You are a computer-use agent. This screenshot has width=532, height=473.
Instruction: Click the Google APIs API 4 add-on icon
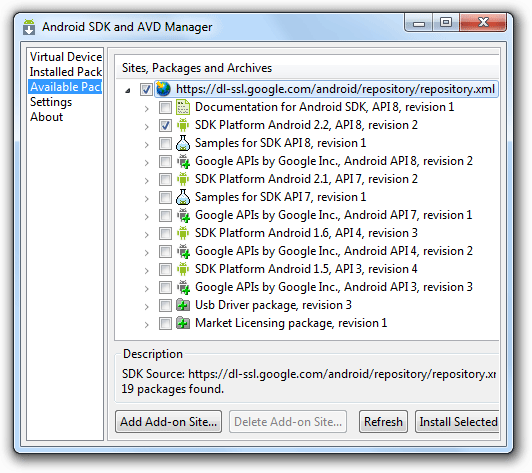183,251
